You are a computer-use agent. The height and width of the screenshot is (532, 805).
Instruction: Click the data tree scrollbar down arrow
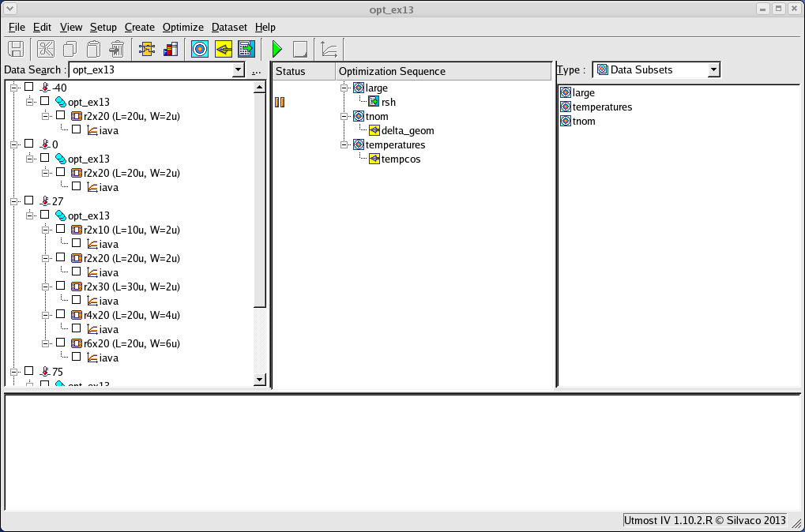pyautogui.click(x=260, y=380)
